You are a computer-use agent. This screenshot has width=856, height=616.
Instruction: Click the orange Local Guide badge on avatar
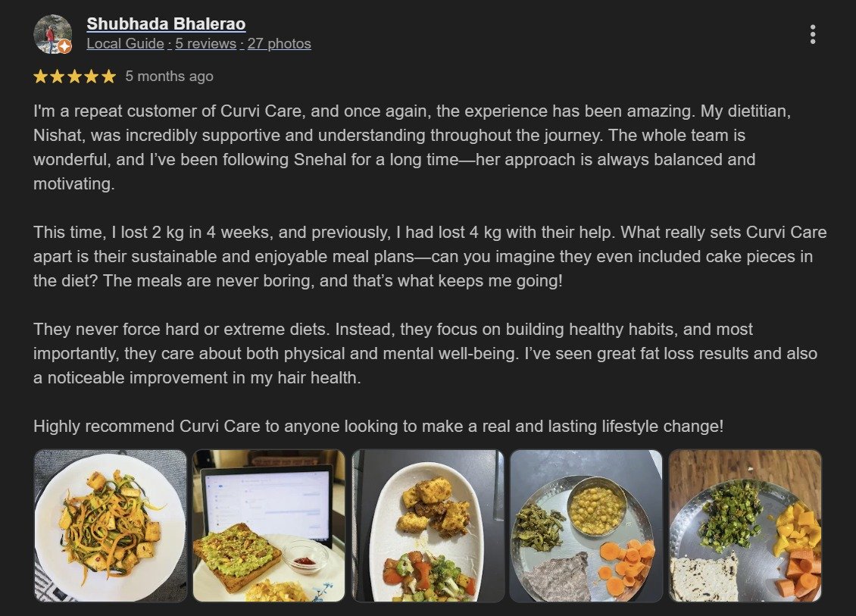pos(65,47)
